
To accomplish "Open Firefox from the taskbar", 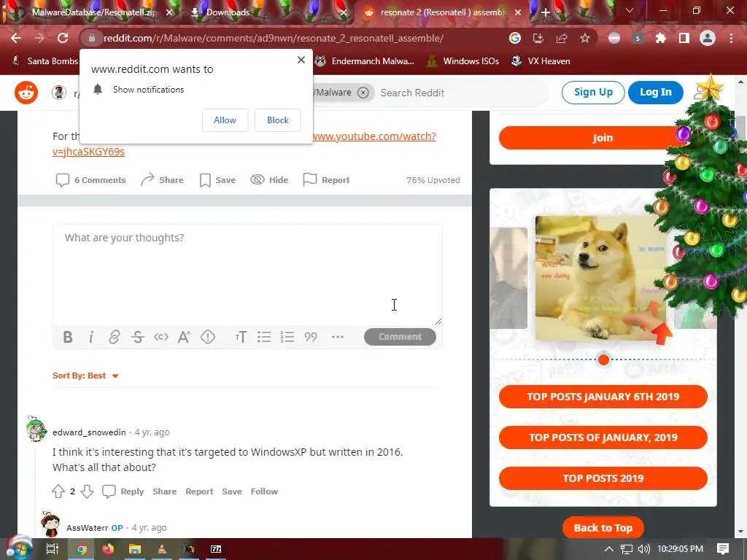I will click(108, 549).
